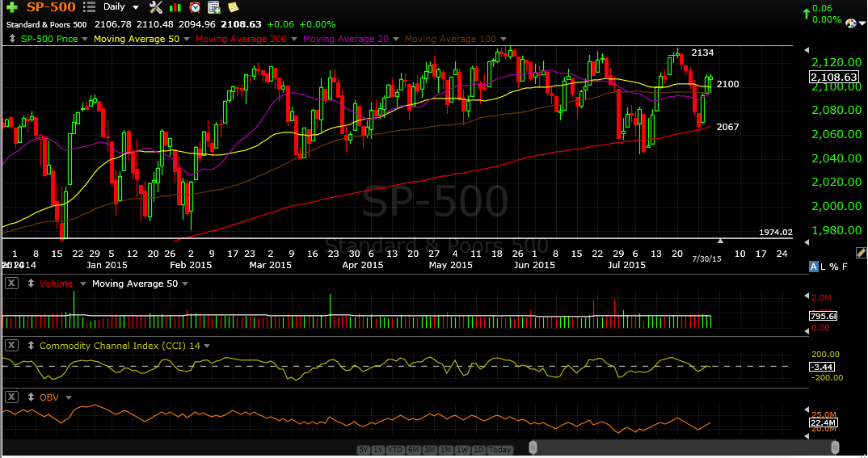Click the 1974.02 support line label

[776, 233]
